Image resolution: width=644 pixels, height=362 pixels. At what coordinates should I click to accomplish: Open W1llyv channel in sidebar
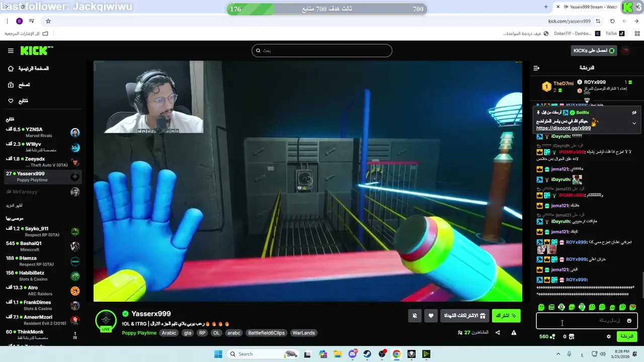[42, 147]
